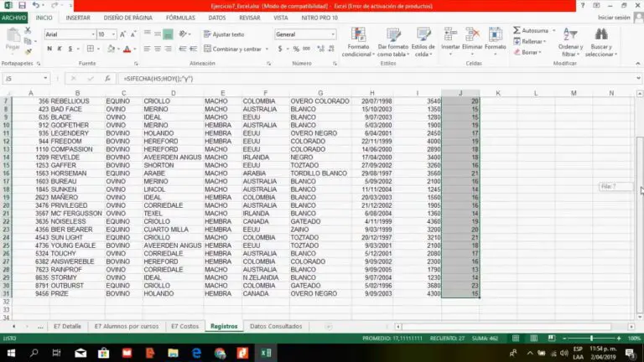Click Iniciar sesión link

click(x=614, y=17)
